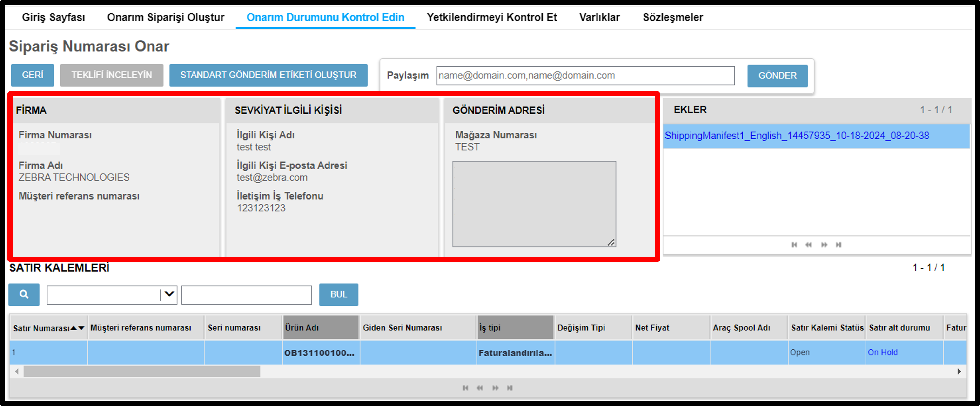Open the ShippingManifest1_English attachment link
The width and height of the screenshot is (980, 406).
point(797,136)
